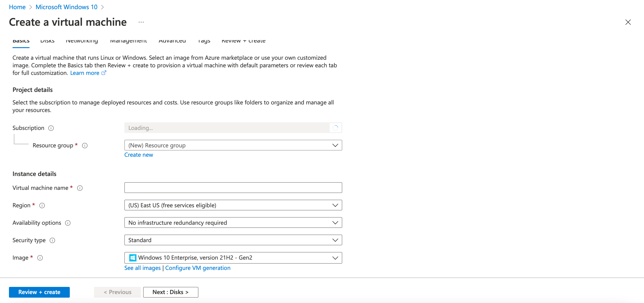Open the Security type dropdown
Screen dimensions: 644x303
(335, 240)
